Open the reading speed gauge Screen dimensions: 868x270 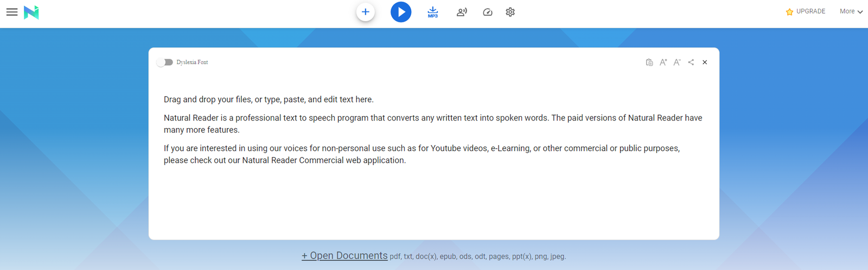pos(488,12)
